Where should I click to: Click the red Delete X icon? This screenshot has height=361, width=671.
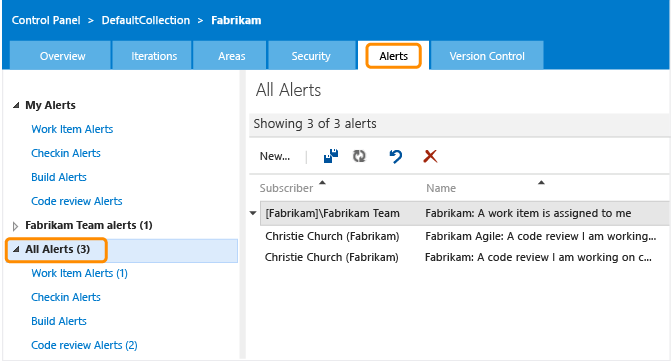click(x=430, y=156)
